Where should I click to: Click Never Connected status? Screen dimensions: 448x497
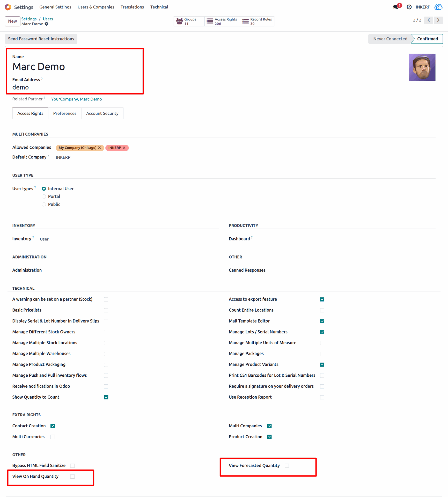pyautogui.click(x=390, y=39)
